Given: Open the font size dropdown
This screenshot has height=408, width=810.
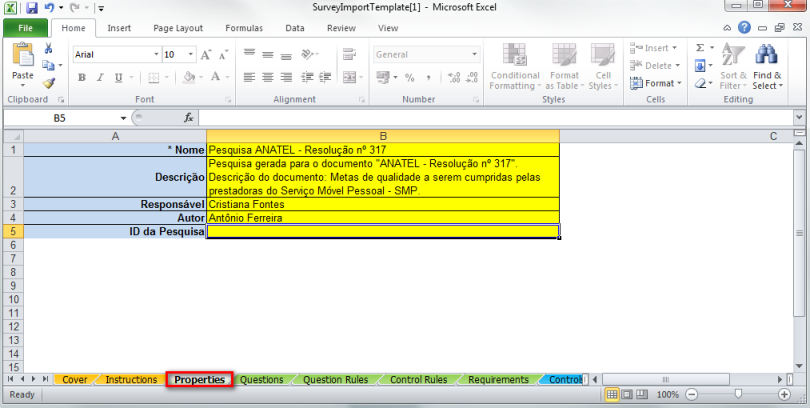Looking at the screenshot, I should pos(191,54).
